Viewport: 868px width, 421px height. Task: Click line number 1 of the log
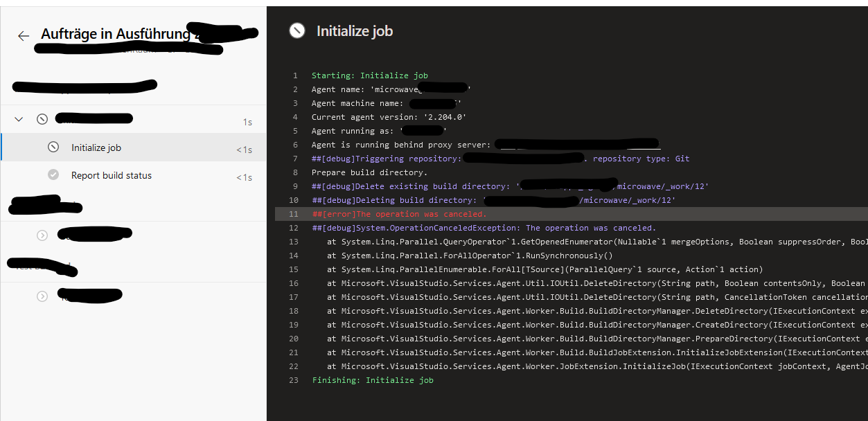294,75
